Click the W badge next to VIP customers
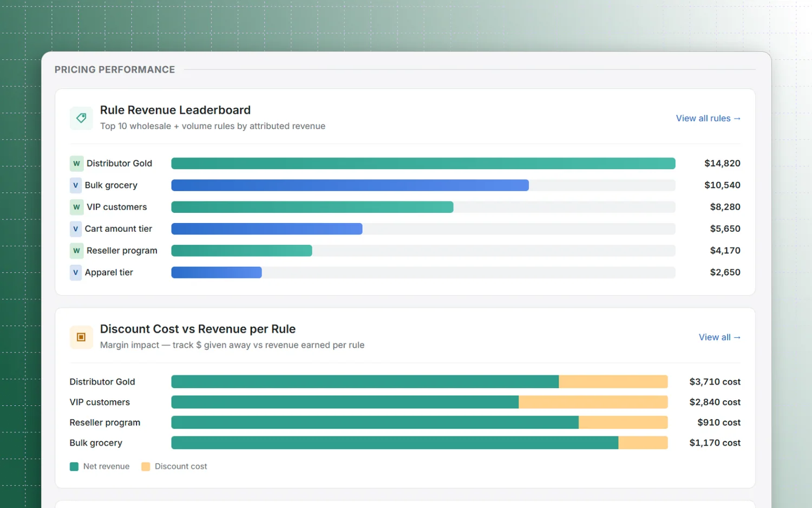 point(76,207)
